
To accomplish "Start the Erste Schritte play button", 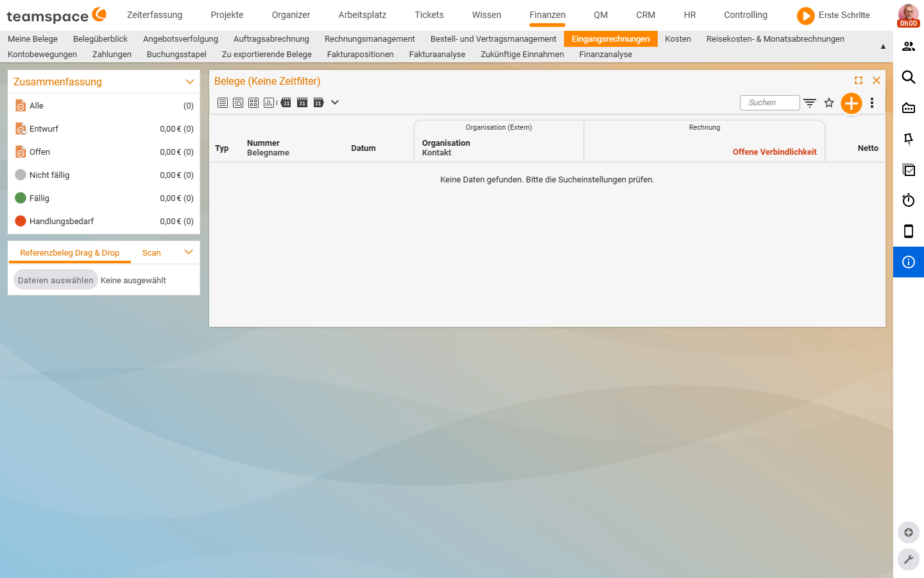I will point(805,15).
